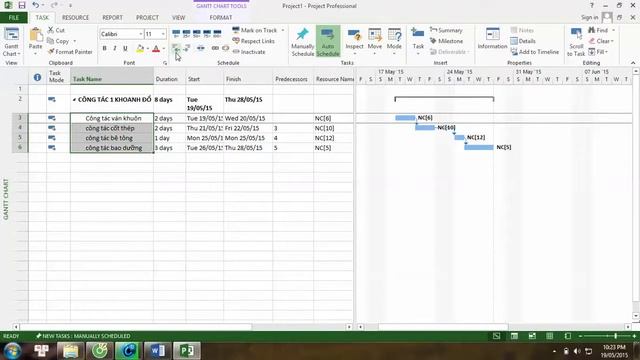Switch to the REPORT ribbon tab
Image resolution: width=640 pixels, height=360 pixels.
point(112,18)
